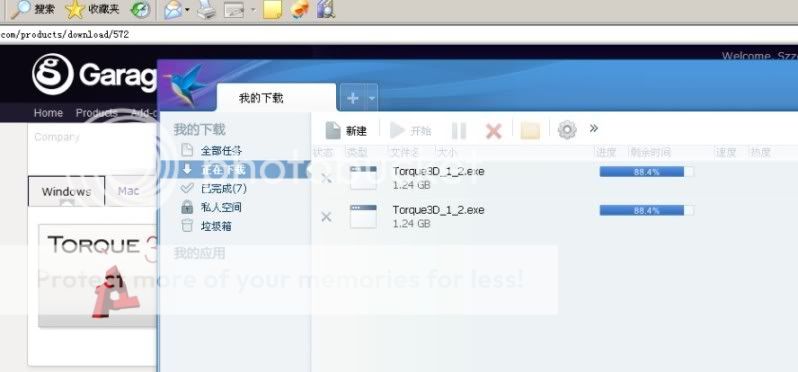
Task: Add a new tab with the plus button
Action: (x=353, y=98)
